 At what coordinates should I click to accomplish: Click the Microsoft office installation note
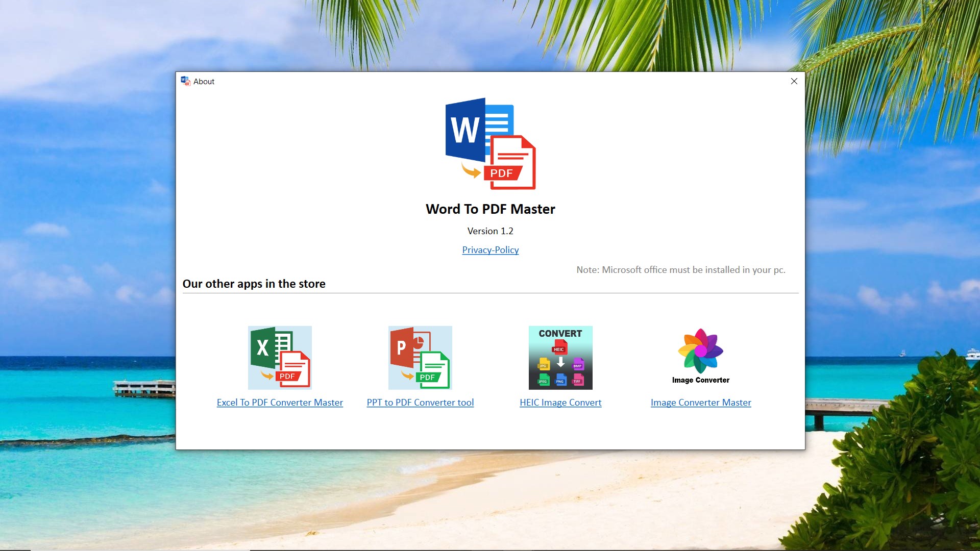[680, 270]
